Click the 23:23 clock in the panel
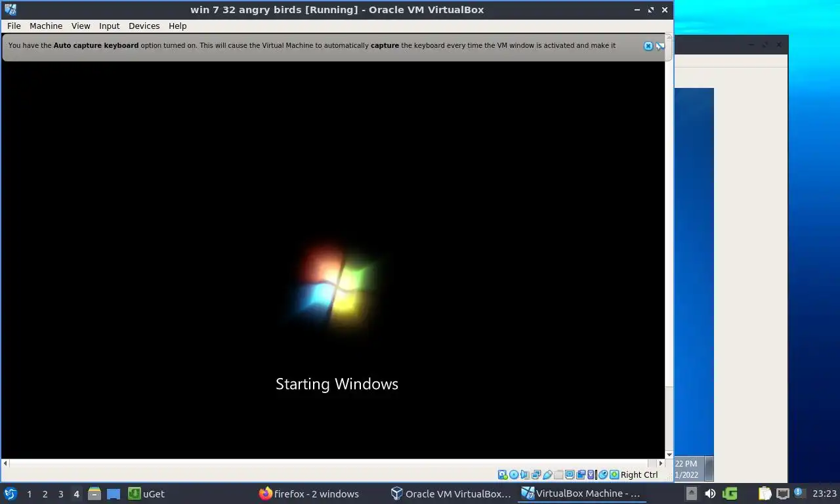 824,493
